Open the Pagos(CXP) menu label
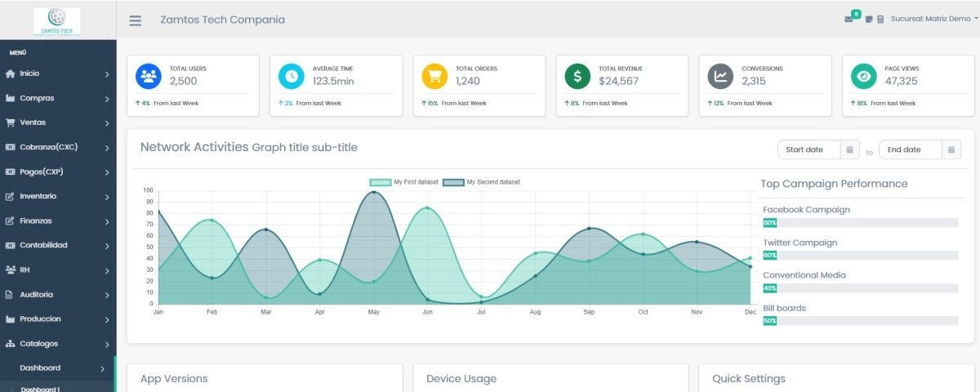 point(42,171)
